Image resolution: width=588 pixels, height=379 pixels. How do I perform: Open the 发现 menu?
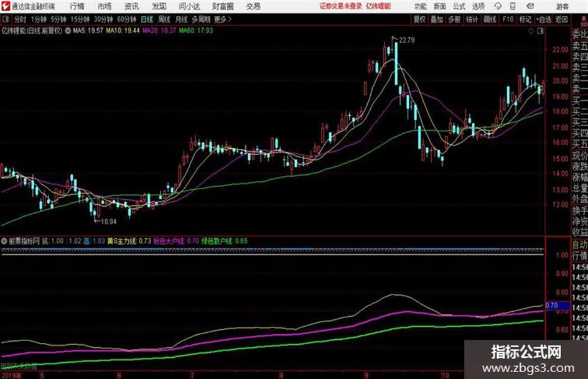tap(159, 6)
